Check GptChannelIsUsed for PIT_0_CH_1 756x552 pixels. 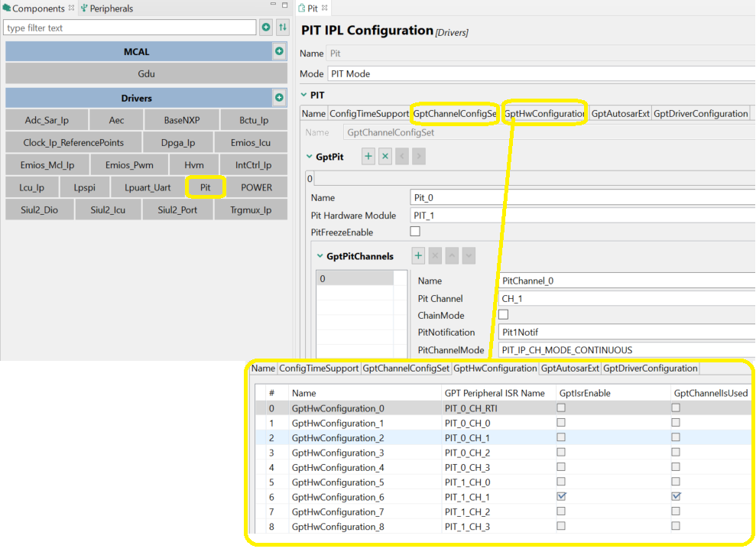(676, 437)
